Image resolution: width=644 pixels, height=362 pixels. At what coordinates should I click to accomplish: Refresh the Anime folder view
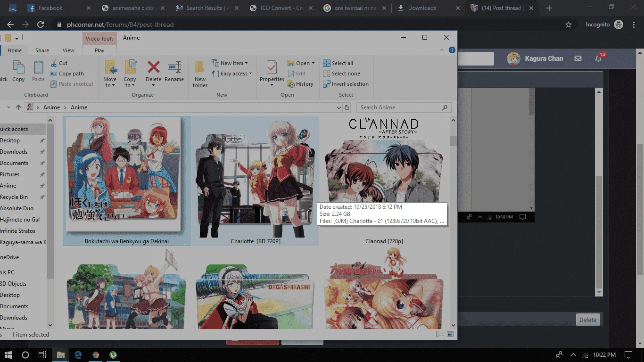(347, 107)
